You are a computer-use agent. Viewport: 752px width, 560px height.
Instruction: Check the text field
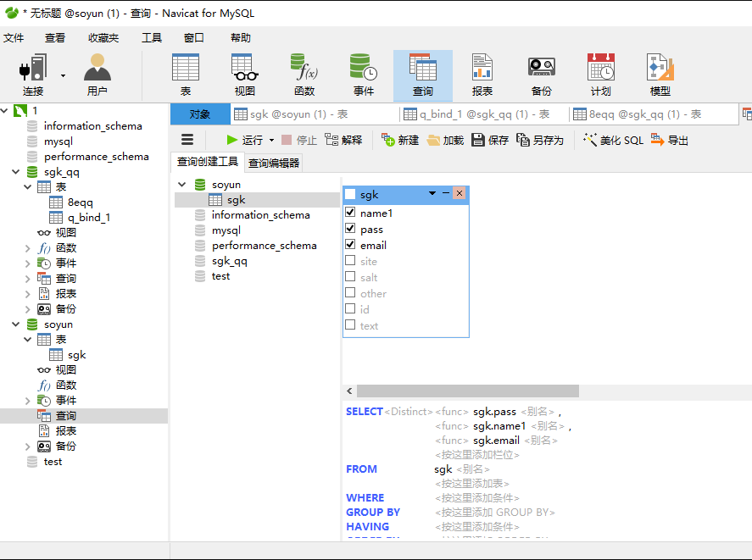(x=350, y=325)
